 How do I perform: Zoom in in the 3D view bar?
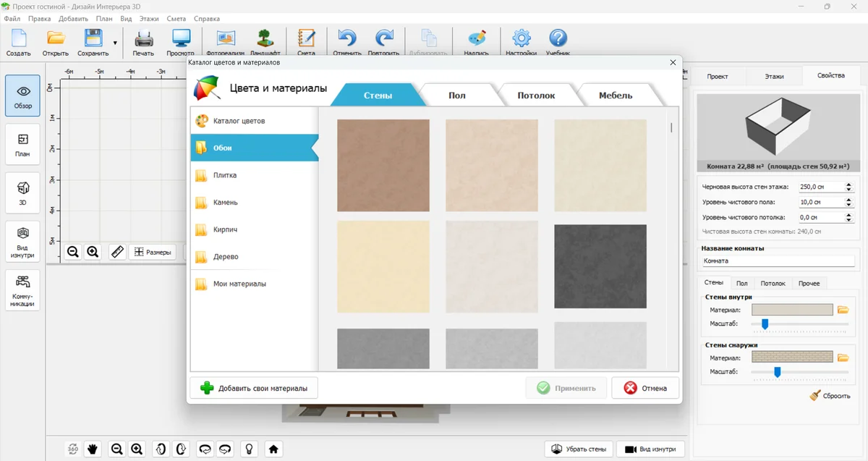137,449
